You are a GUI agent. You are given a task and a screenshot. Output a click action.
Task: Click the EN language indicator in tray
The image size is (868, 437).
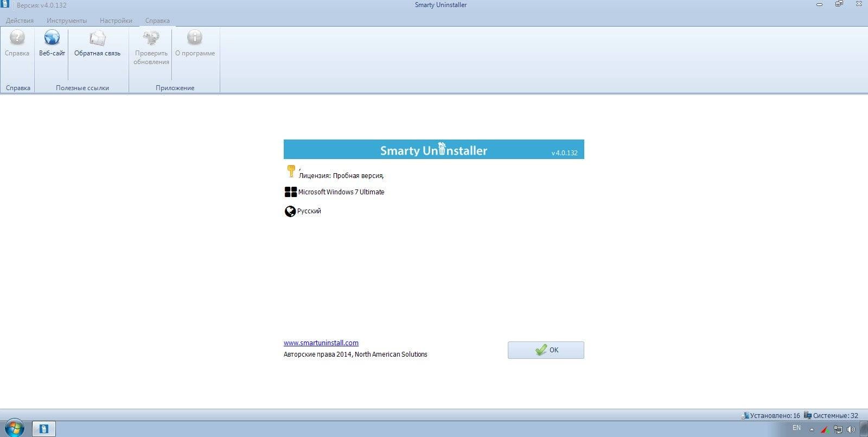click(796, 428)
